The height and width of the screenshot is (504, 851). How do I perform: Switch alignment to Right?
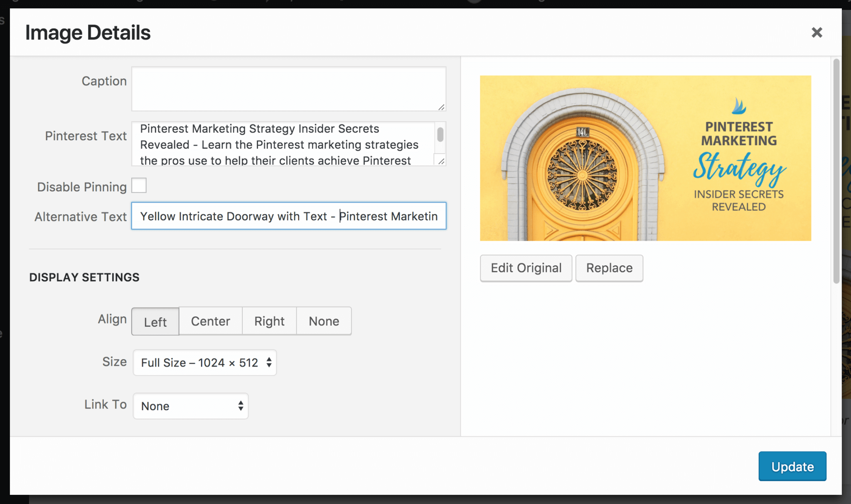click(x=269, y=321)
